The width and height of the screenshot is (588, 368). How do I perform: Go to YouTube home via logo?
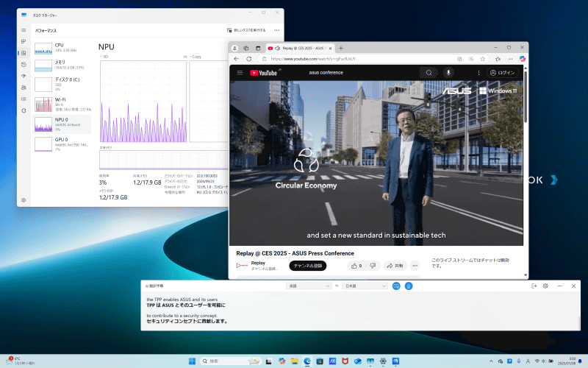264,73
